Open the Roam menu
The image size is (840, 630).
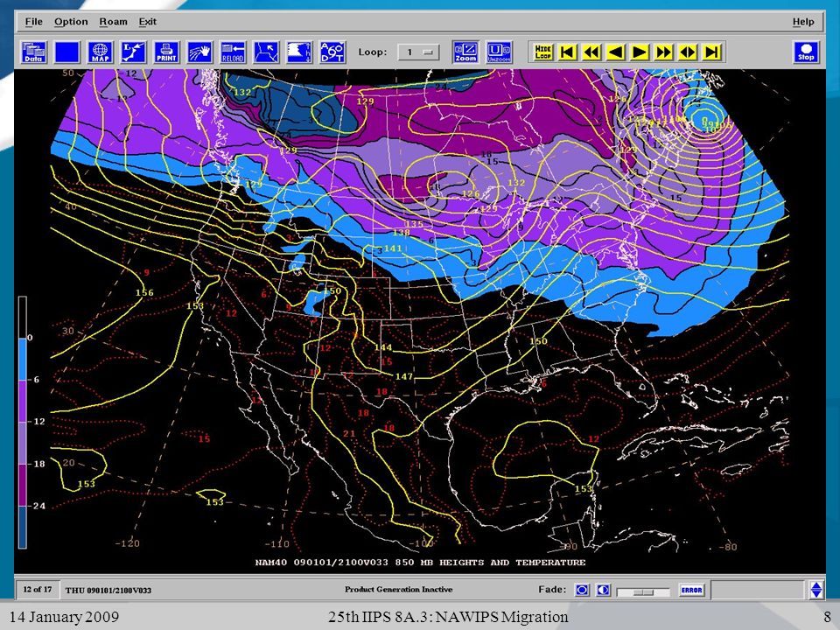pyautogui.click(x=113, y=22)
